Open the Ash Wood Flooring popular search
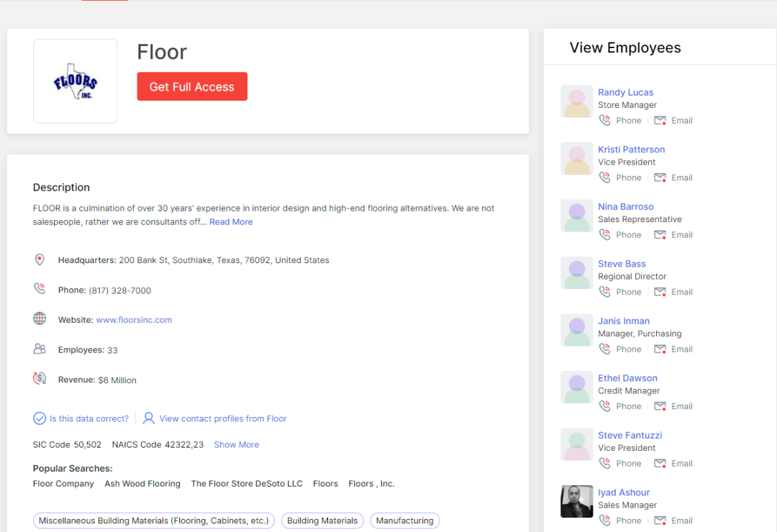Viewport: 777px width, 532px height. pos(142,484)
